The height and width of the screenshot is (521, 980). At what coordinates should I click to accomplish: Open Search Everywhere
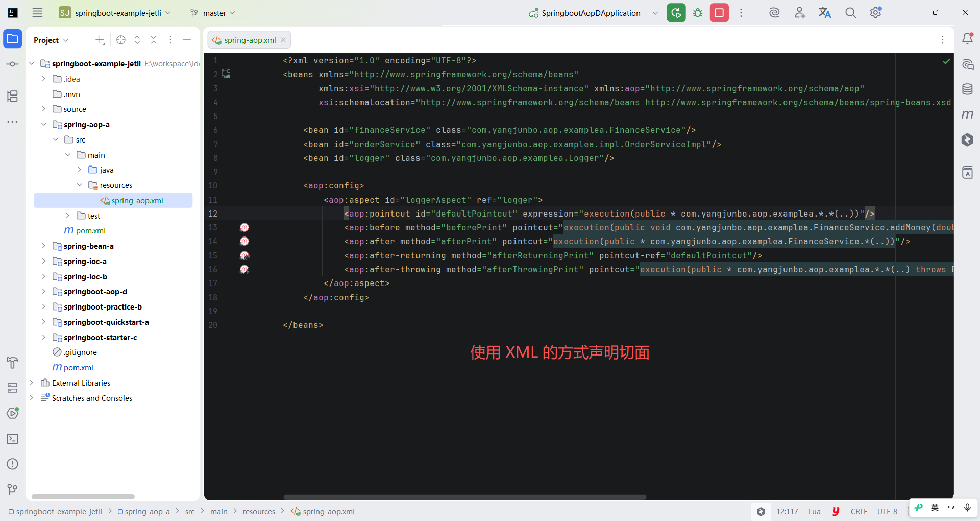coord(850,13)
